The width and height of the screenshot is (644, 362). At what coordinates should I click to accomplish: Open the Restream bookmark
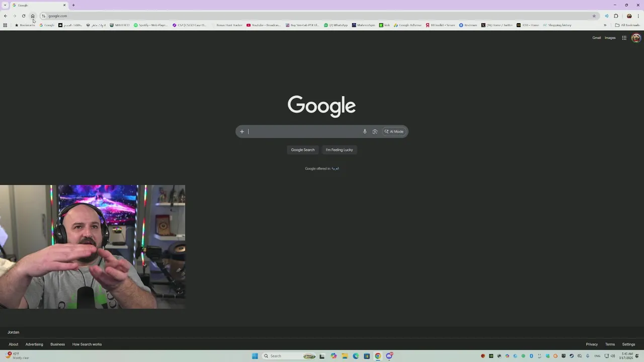468,25
